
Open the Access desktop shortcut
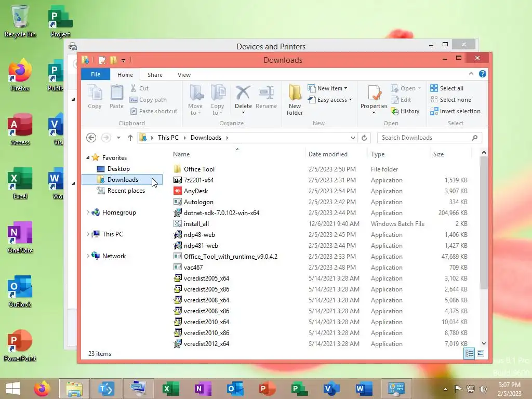(x=20, y=129)
